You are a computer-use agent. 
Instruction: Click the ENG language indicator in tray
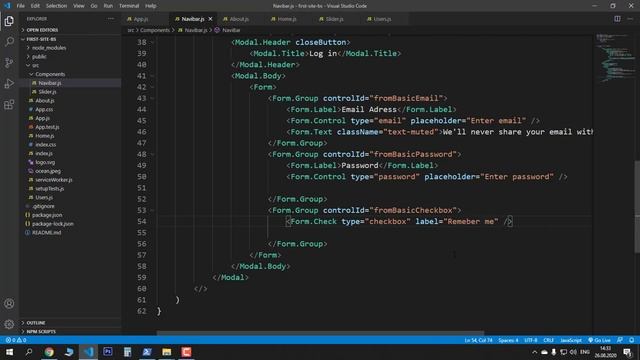(x=585, y=352)
